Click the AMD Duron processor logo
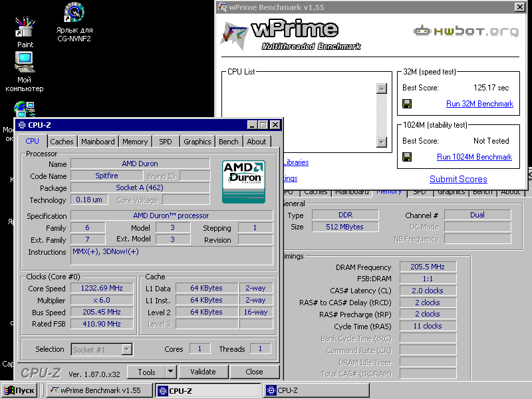The height and width of the screenshot is (399, 532). [243, 182]
